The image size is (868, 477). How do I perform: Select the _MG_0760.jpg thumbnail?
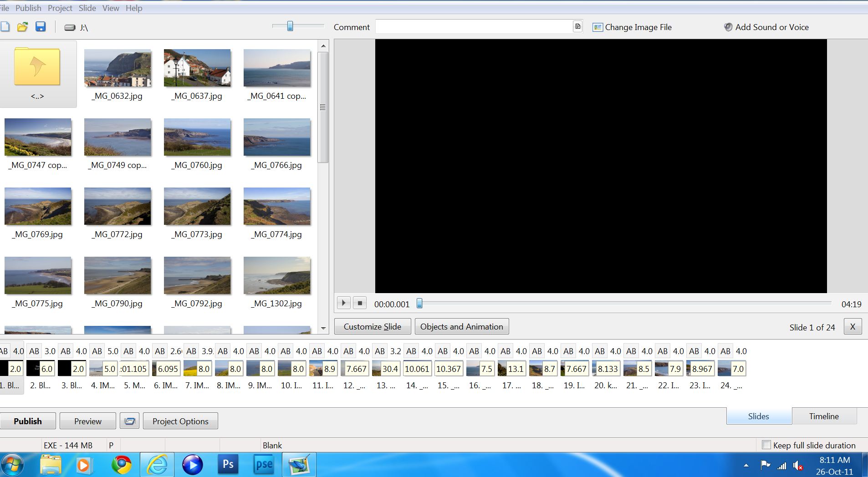[197, 137]
